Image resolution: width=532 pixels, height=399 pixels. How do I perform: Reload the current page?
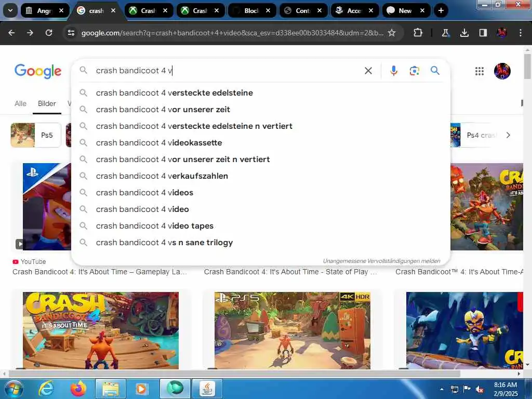click(x=49, y=33)
